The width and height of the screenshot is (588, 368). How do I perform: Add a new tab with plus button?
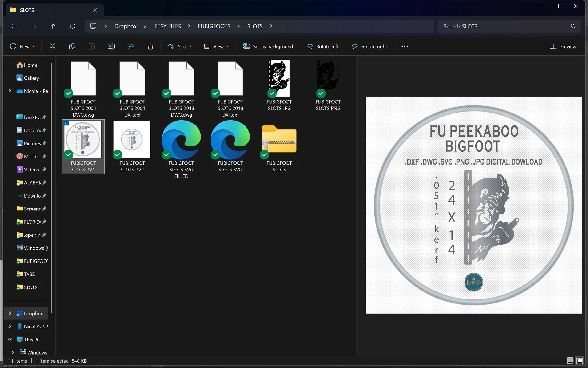[x=113, y=10]
